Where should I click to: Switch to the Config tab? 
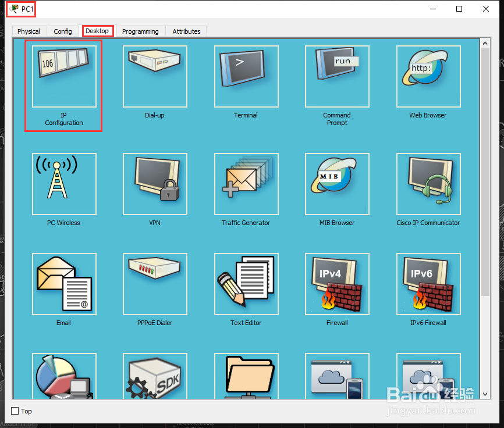coord(63,31)
